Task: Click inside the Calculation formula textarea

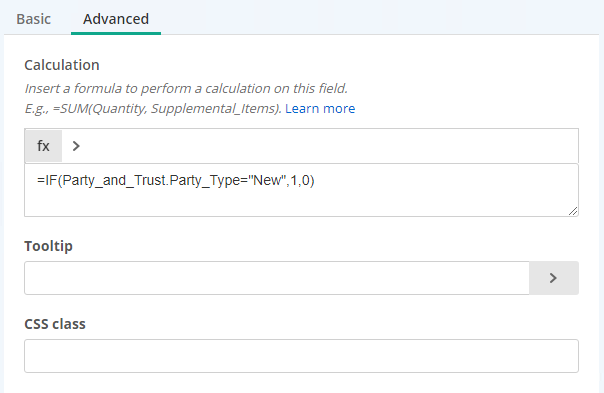Action: pyautogui.click(x=301, y=190)
